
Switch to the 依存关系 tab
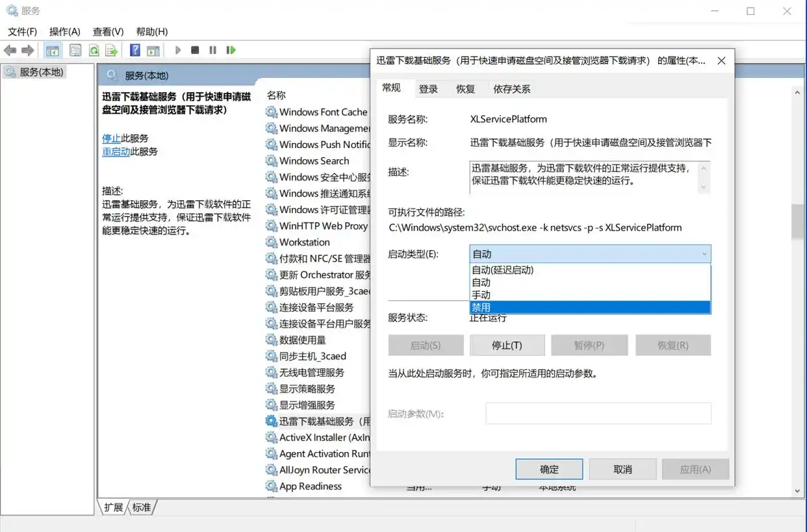click(x=512, y=89)
